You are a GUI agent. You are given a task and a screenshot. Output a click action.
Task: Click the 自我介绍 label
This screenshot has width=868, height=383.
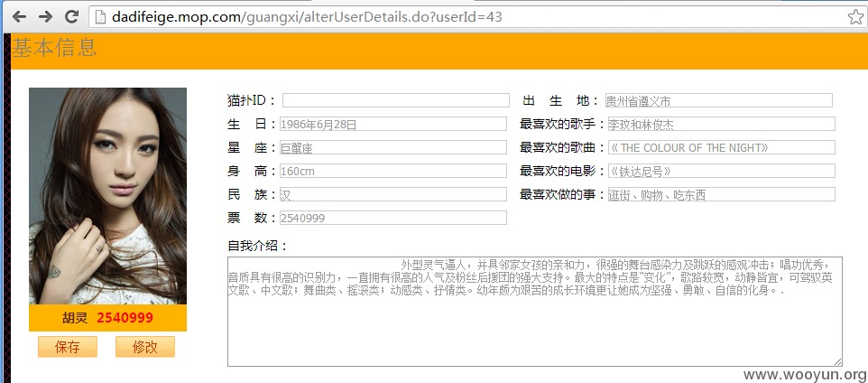pyautogui.click(x=257, y=246)
